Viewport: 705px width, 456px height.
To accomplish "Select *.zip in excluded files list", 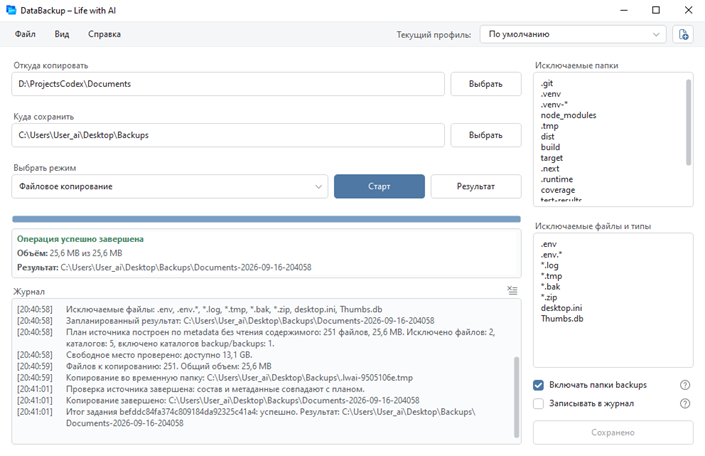I will pyautogui.click(x=549, y=297).
